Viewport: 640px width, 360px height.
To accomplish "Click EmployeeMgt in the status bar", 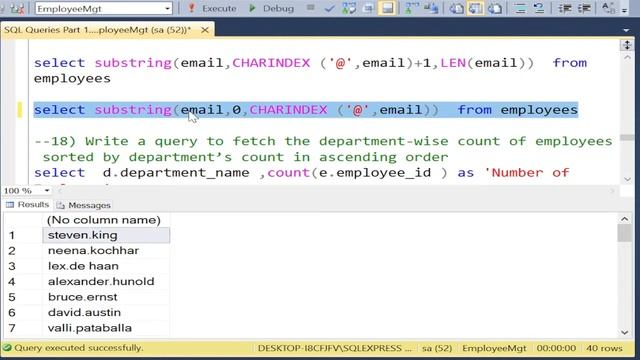I will click(494, 348).
